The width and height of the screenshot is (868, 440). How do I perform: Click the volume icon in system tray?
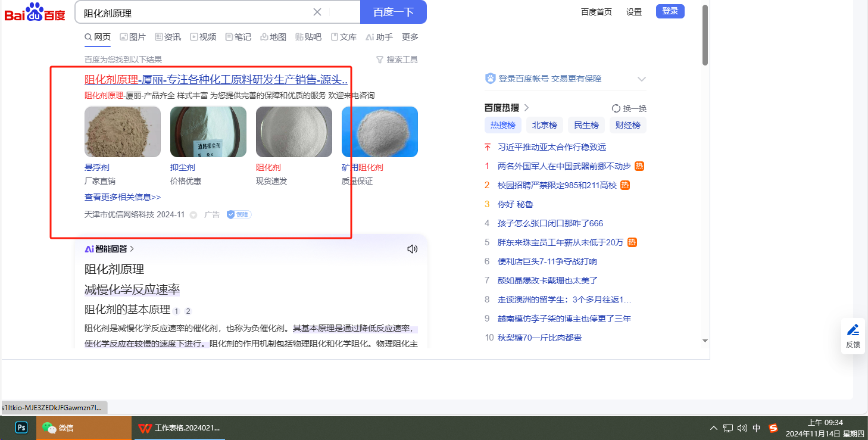[x=742, y=427]
